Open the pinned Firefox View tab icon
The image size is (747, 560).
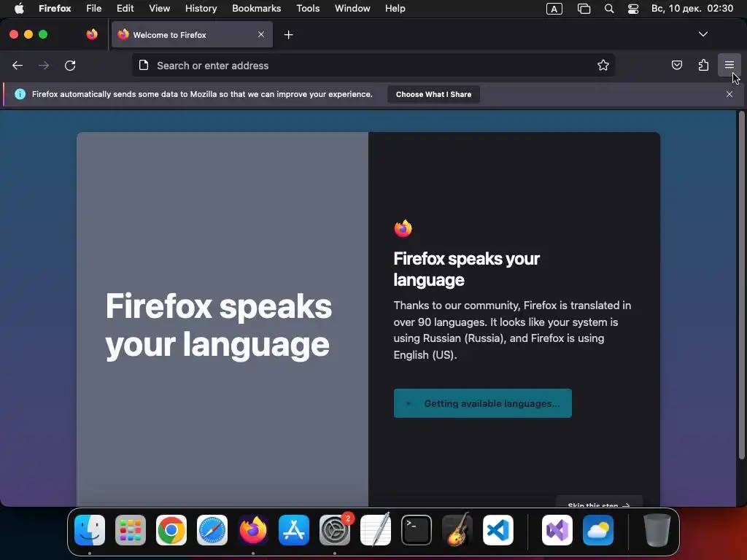pyautogui.click(x=91, y=34)
